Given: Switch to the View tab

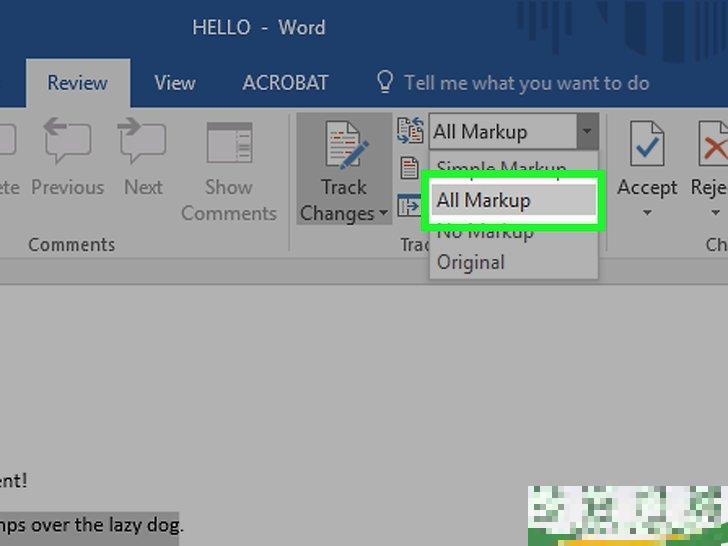Looking at the screenshot, I should [x=174, y=83].
